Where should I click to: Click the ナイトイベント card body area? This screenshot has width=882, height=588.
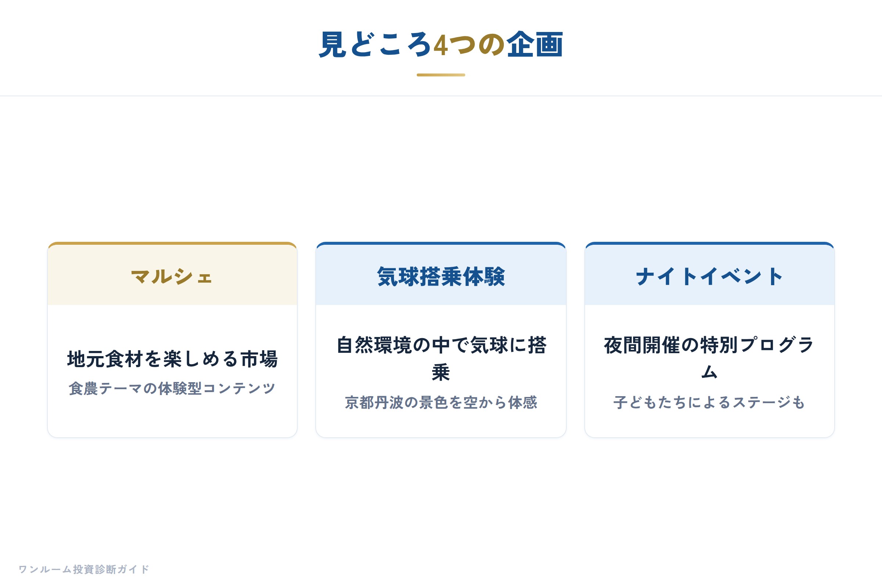[710, 371]
